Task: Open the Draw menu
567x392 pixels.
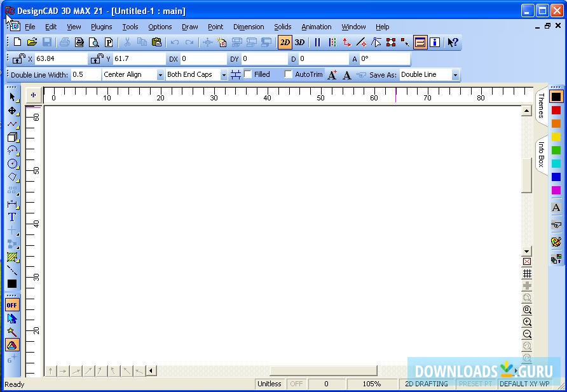Action: pyautogui.click(x=190, y=27)
